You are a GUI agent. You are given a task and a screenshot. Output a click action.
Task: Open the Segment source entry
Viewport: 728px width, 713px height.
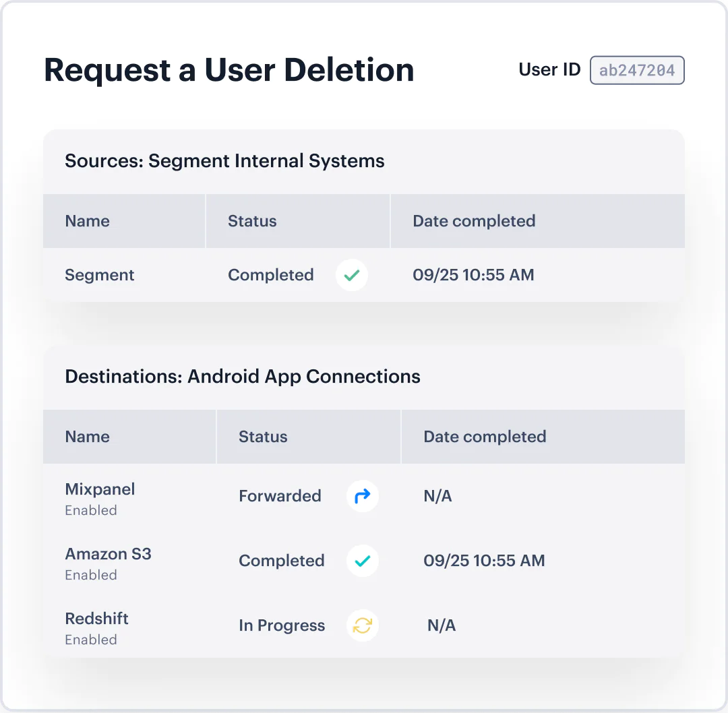pos(100,275)
